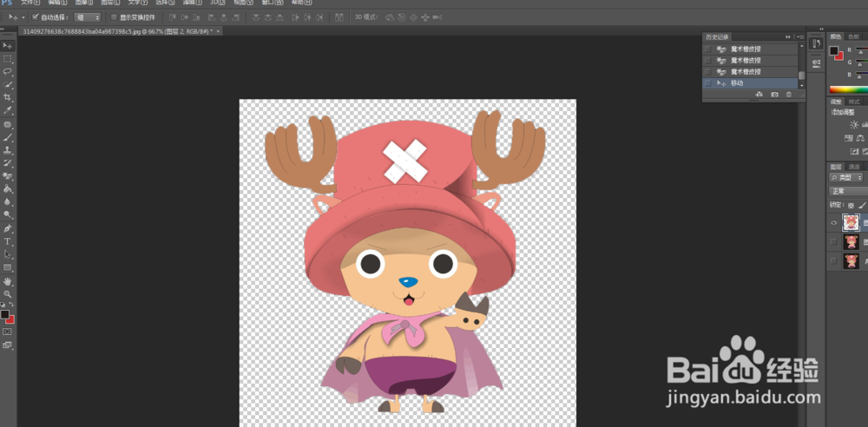The width and height of the screenshot is (868, 427).
Task: Select the Rectangle shape tool
Action: tap(8, 267)
